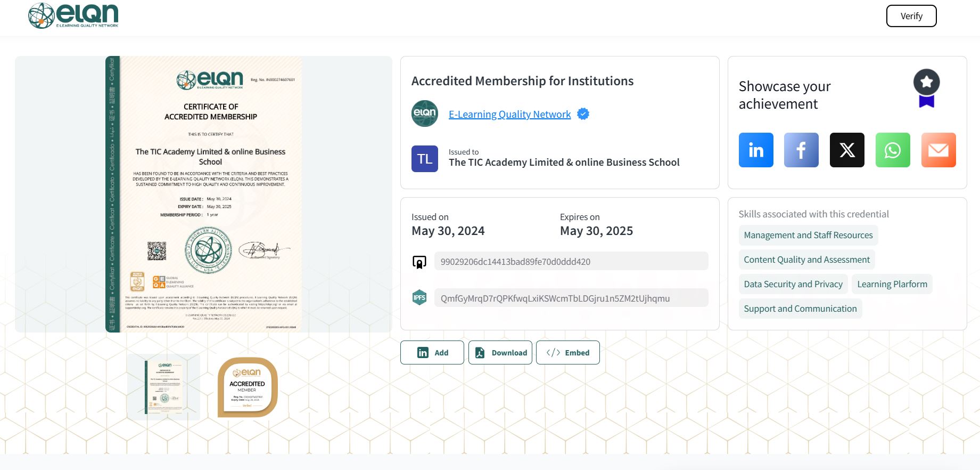Open the Embed code option

point(568,353)
